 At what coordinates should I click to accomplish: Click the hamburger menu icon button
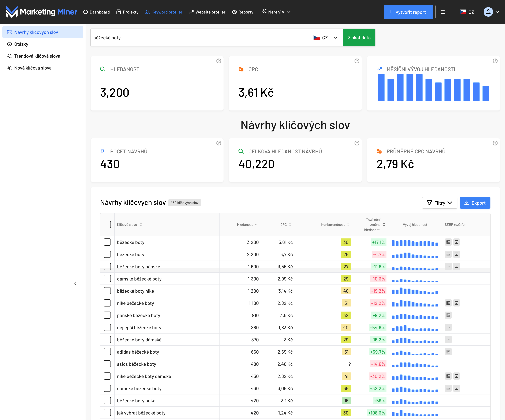coord(443,12)
